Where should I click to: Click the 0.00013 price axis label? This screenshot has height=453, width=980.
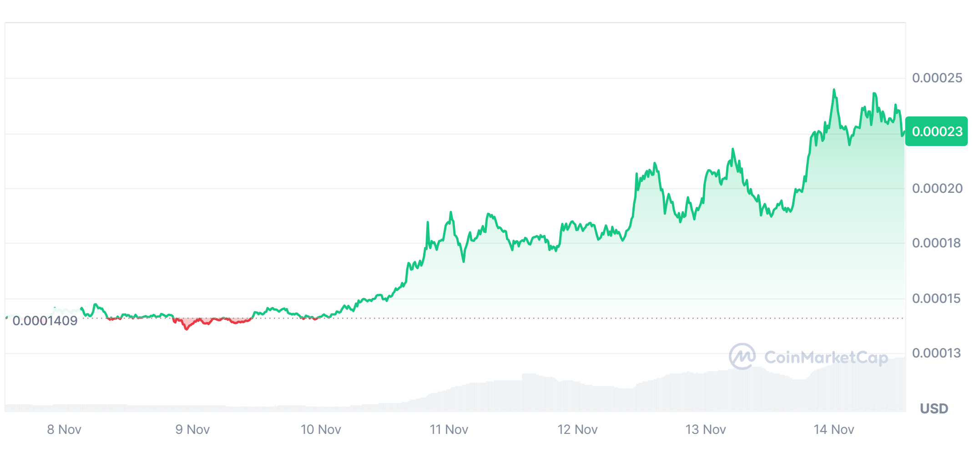point(936,353)
